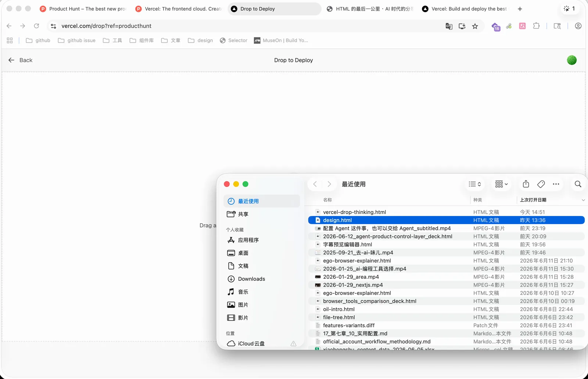
Task: Click the tag icon in Finder toolbar
Action: 541,184
